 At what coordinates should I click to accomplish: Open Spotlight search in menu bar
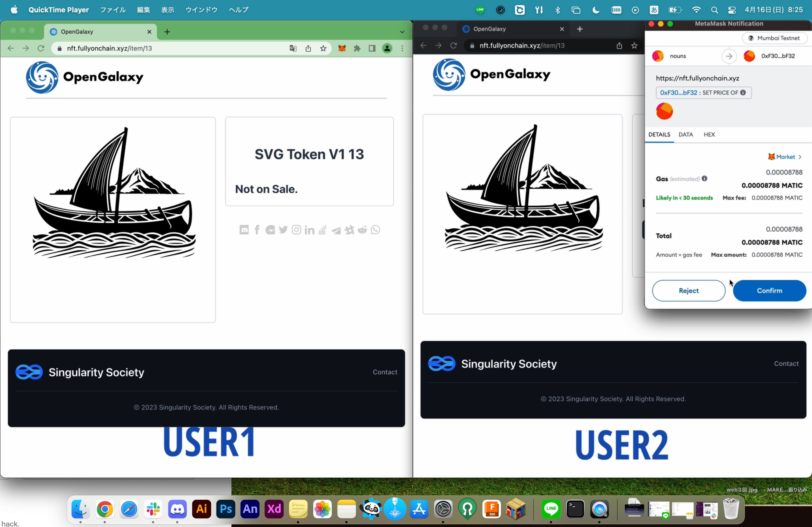(715, 10)
